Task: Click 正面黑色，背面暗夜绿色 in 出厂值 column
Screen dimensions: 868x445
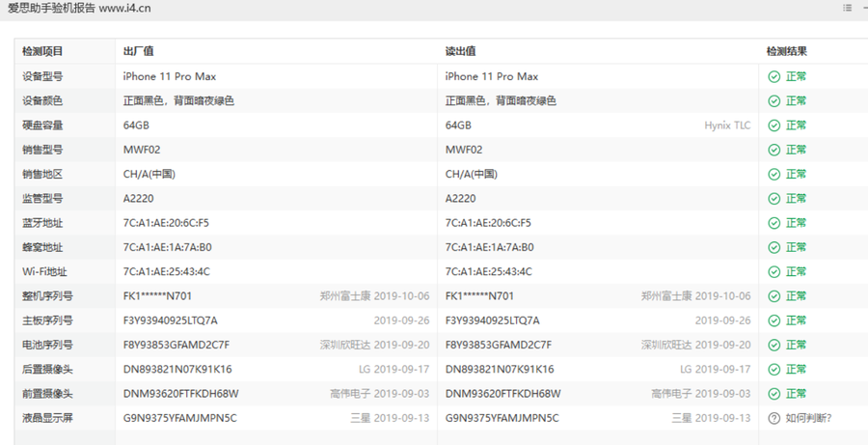Action: click(x=178, y=100)
